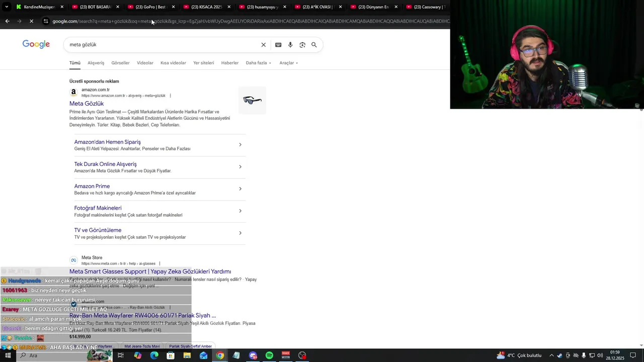
Task: Click the magnifier search icon
Action: pyautogui.click(x=314, y=45)
